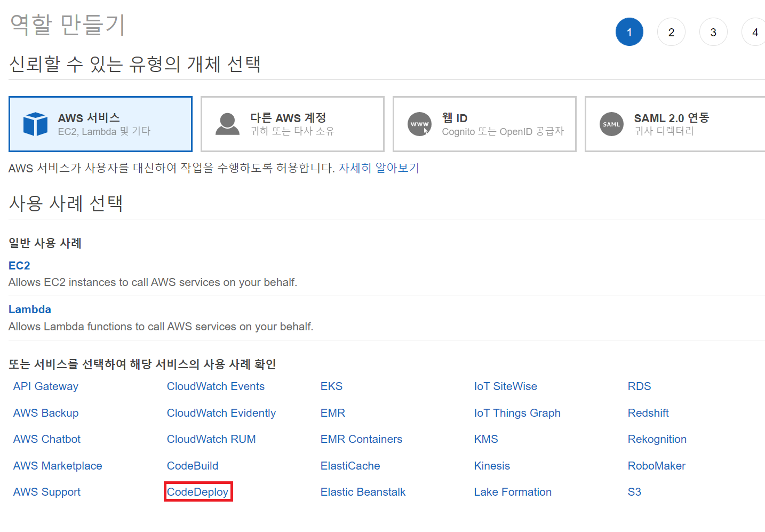
Task: Select KMS service
Action: tap(486, 439)
